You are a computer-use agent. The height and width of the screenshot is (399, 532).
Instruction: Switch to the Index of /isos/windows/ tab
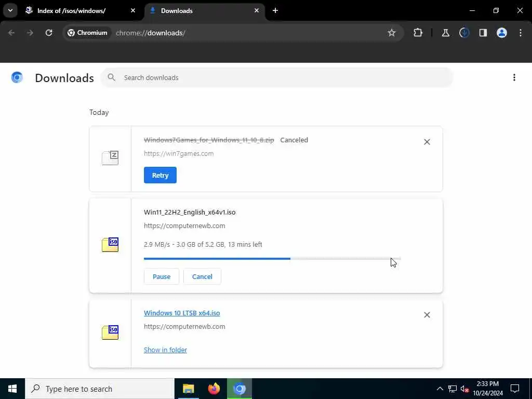point(71,11)
